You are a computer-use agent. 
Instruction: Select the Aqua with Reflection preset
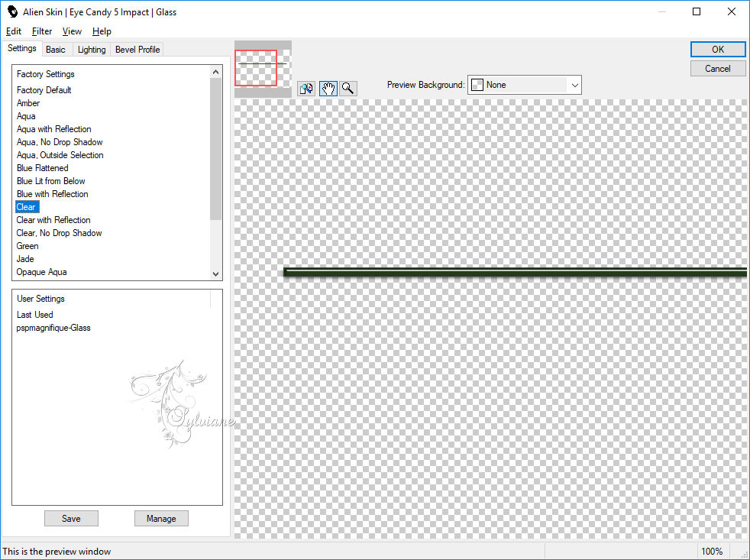53,129
